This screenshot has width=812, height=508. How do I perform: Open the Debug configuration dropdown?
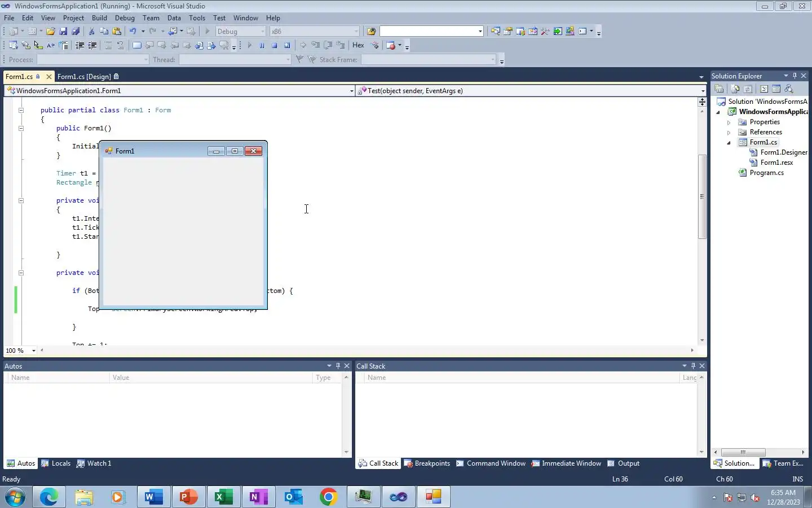point(262,32)
